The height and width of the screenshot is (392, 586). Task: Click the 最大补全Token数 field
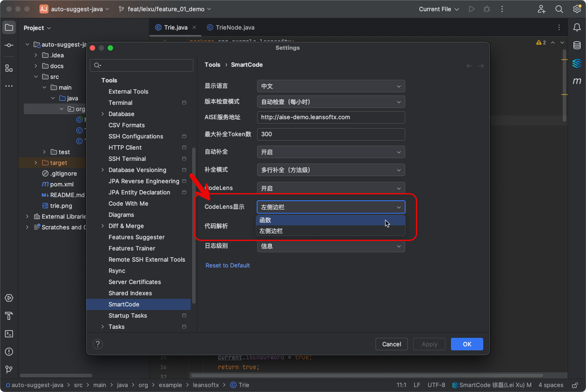(x=331, y=134)
